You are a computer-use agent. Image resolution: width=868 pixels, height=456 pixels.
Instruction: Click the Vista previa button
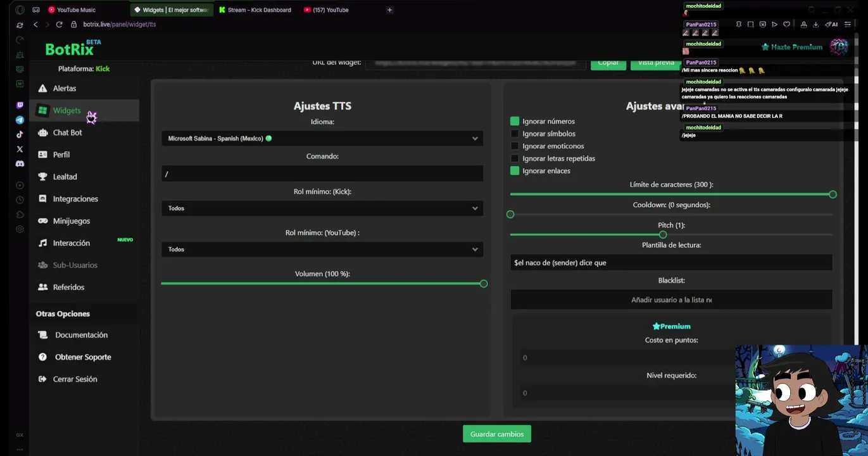click(656, 63)
